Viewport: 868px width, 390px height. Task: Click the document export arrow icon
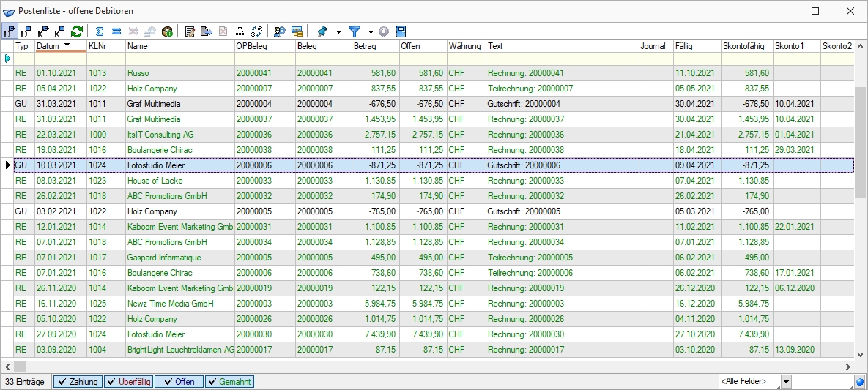tap(207, 31)
